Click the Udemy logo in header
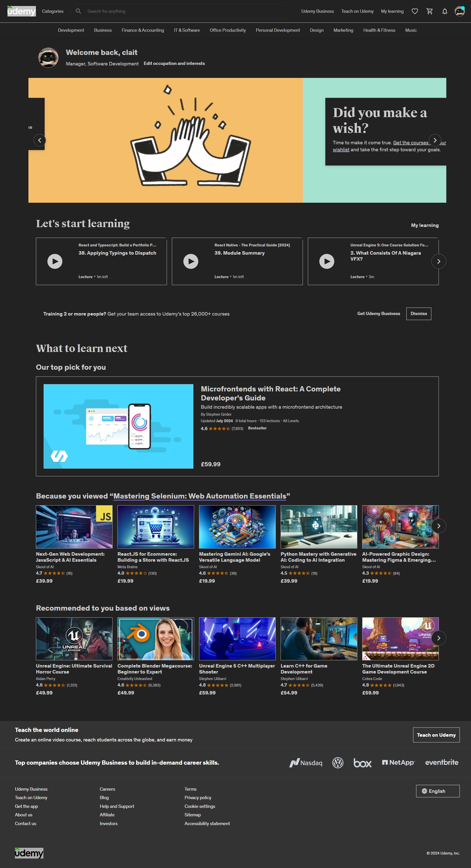Viewport: 471px width, 868px height. [21, 11]
